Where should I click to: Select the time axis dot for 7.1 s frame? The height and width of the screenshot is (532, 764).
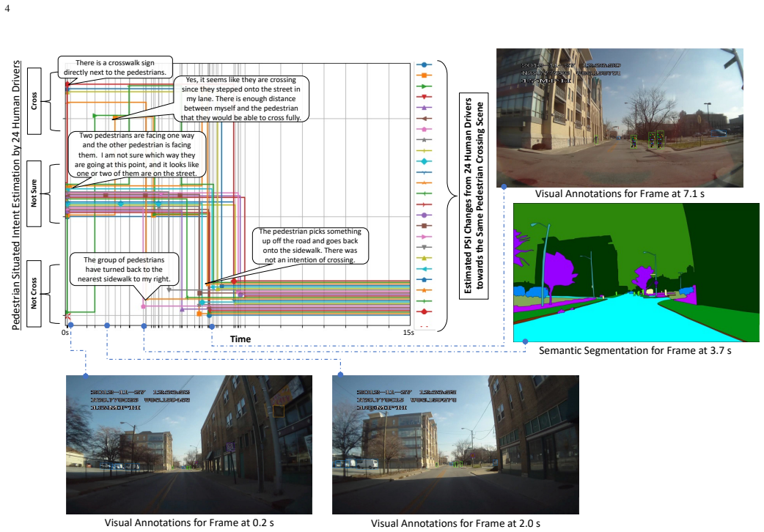click(211, 326)
